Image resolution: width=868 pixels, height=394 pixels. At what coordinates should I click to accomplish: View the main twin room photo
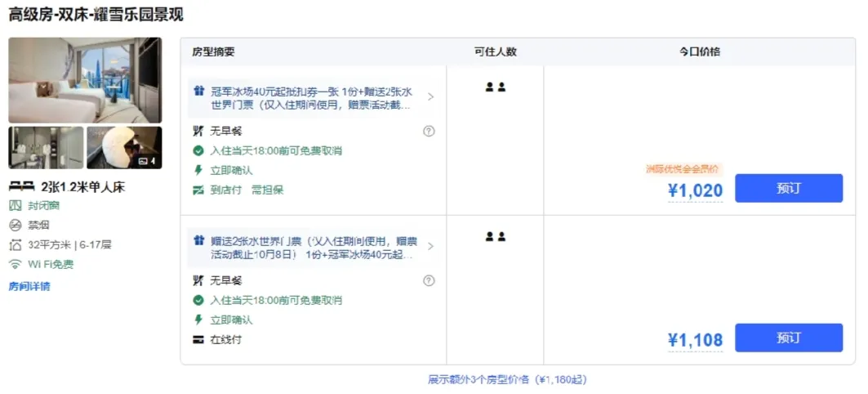point(85,79)
